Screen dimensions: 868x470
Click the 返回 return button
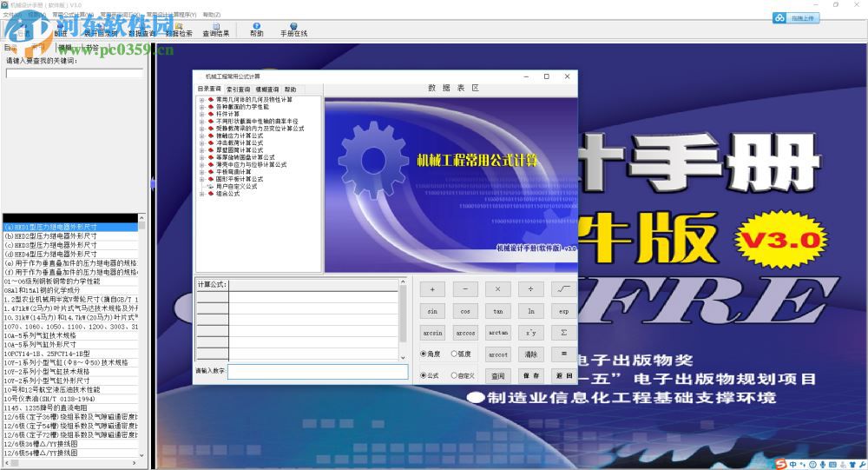point(563,376)
